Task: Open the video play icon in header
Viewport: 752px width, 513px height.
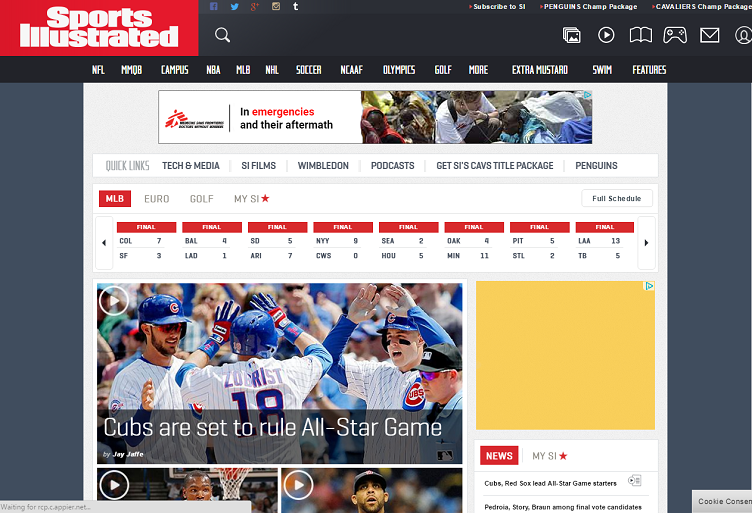Action: coord(606,35)
